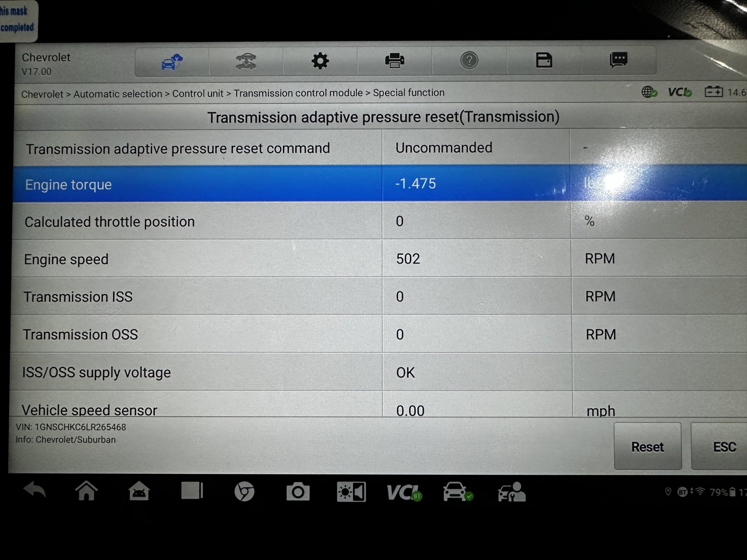Open the camera screenshot icon
The width and height of the screenshot is (747, 560).
point(298,492)
